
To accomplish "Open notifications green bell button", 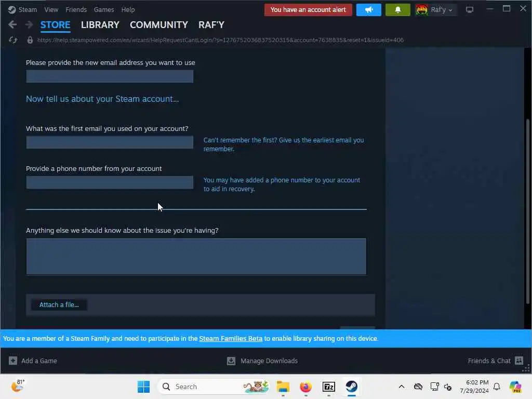I will 397,9.
